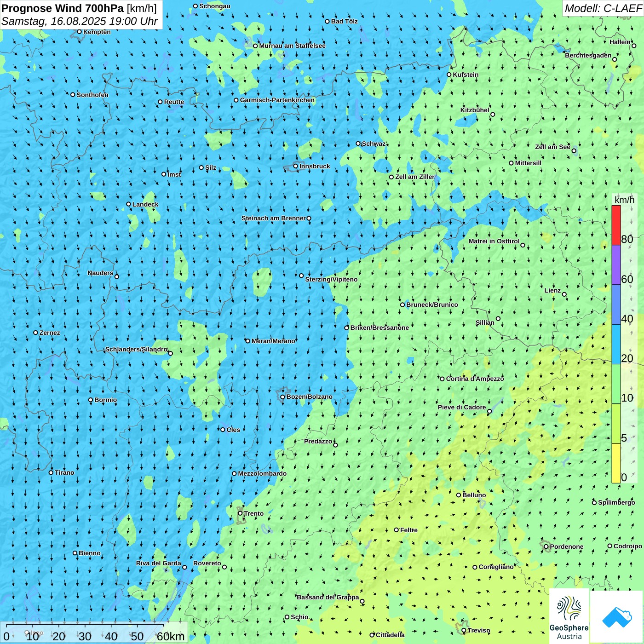Viewport: 644px width, 644px height.
Task: Click the Zell am See location dot
Action: [x=574, y=150]
